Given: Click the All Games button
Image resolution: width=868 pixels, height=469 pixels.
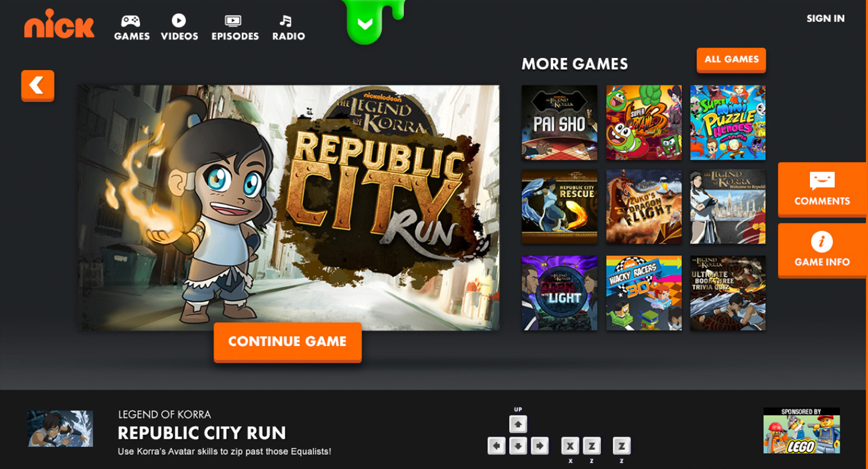Looking at the screenshot, I should pyautogui.click(x=731, y=60).
